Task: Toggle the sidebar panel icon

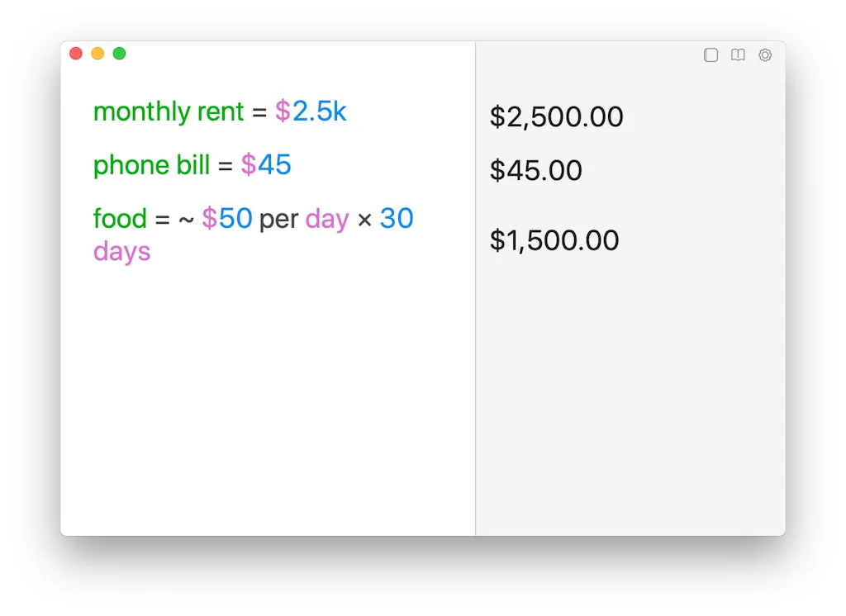Action: [711, 55]
